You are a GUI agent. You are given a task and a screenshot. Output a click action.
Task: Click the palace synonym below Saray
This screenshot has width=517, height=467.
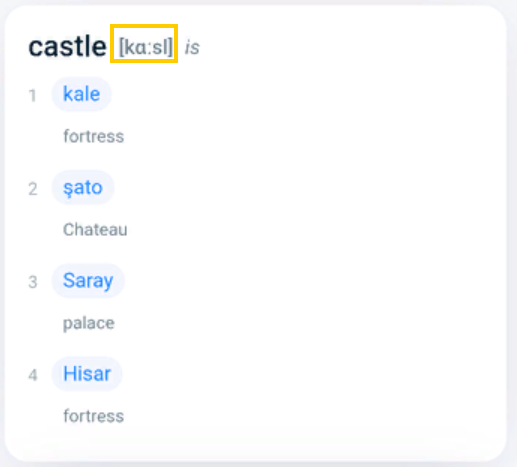pos(89,323)
